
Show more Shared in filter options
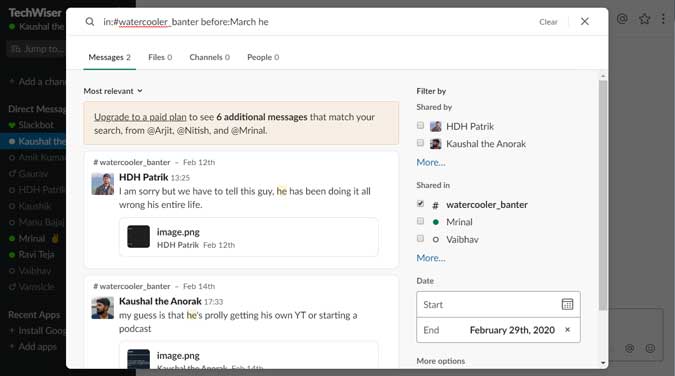coord(430,258)
